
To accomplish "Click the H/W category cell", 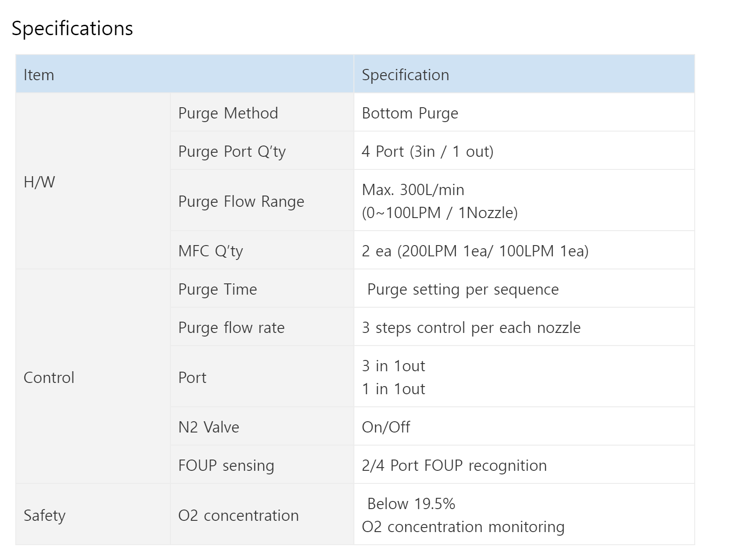I will coord(93,182).
